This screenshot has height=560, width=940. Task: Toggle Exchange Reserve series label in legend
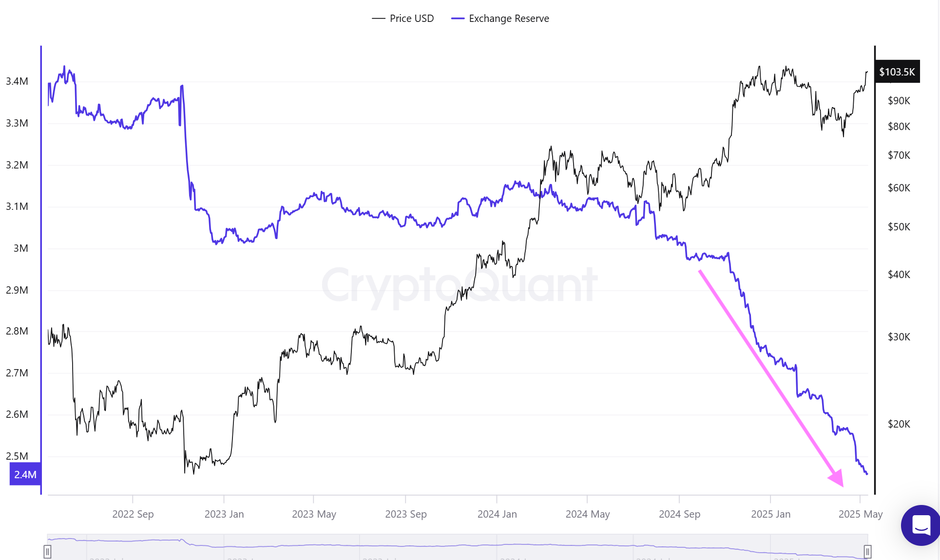point(509,19)
